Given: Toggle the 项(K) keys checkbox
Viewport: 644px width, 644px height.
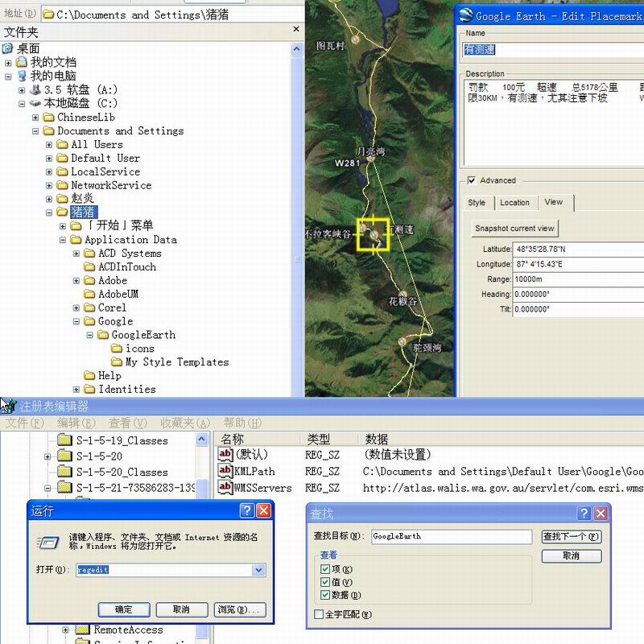Looking at the screenshot, I should pos(325,569).
